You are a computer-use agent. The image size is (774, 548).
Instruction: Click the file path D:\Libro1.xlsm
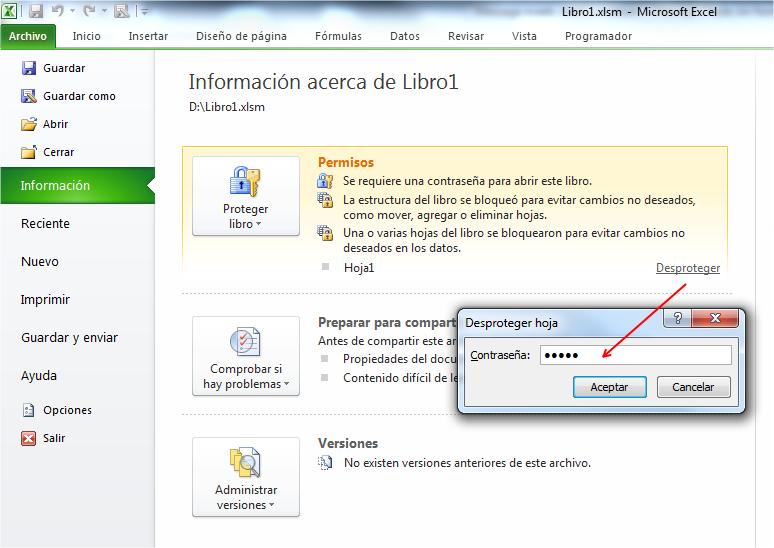pyautogui.click(x=227, y=107)
